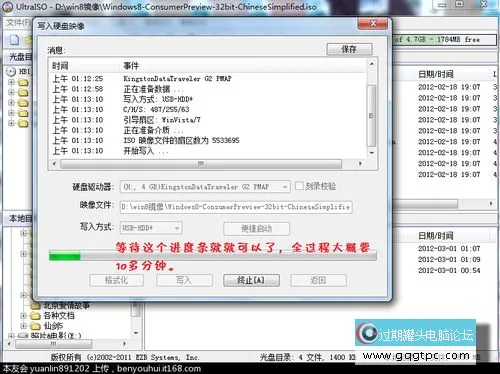Select the 正在准备数据 log row

[208, 89]
